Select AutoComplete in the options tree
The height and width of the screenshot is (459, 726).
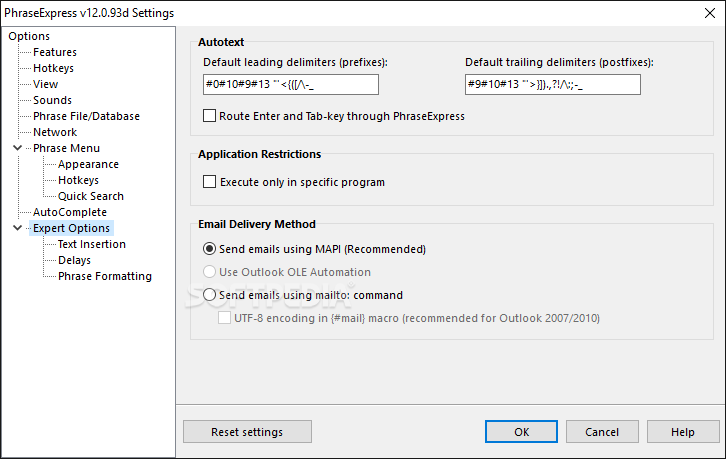(69, 212)
